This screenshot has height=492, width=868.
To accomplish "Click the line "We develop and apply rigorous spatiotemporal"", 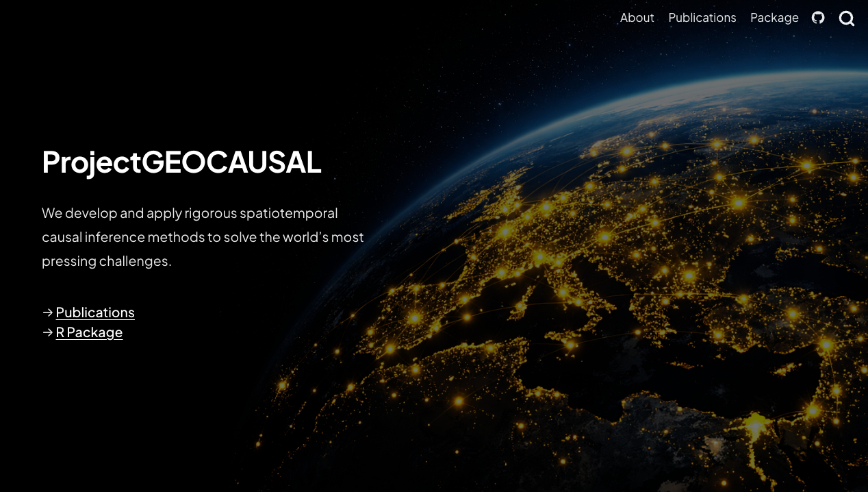I will [190, 213].
